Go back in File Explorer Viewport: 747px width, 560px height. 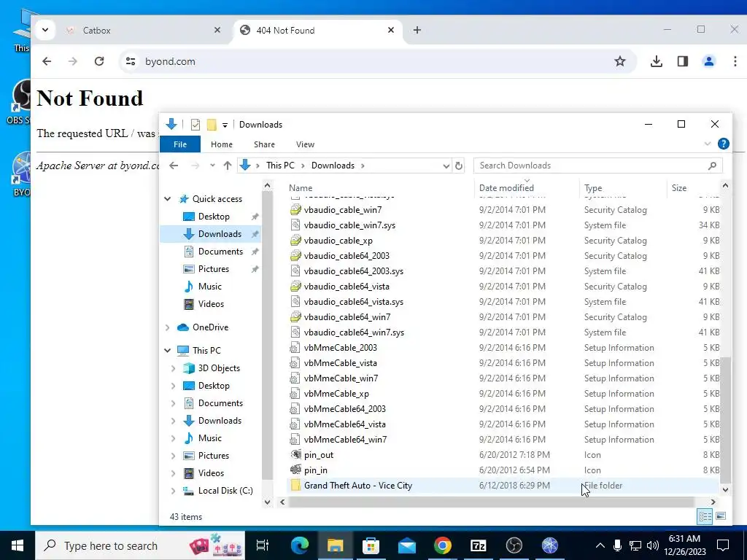coord(174,166)
